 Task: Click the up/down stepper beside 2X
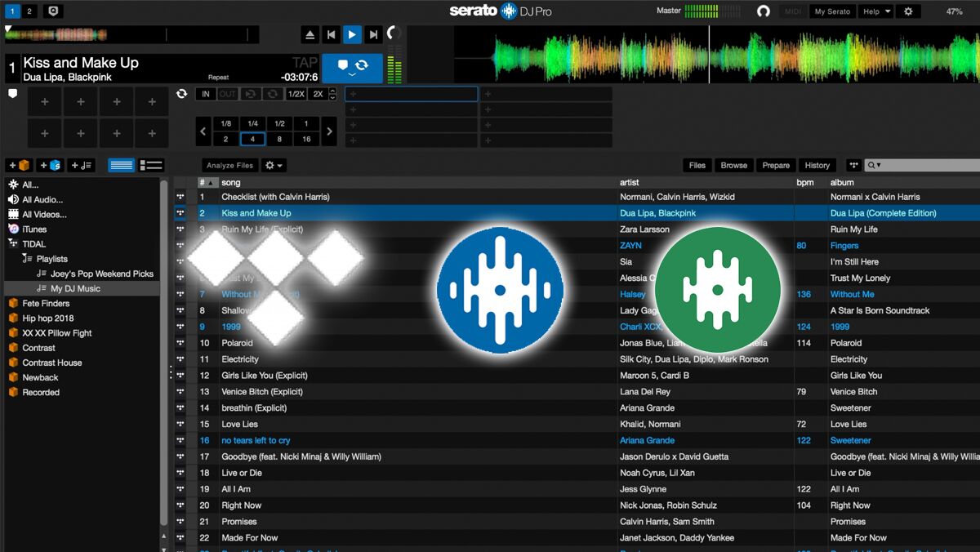pos(331,94)
